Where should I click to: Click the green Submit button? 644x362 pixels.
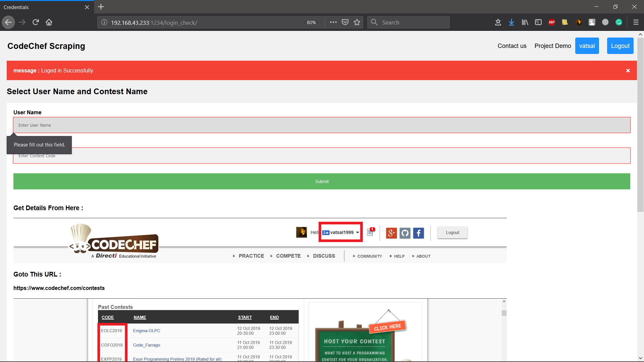click(x=322, y=181)
